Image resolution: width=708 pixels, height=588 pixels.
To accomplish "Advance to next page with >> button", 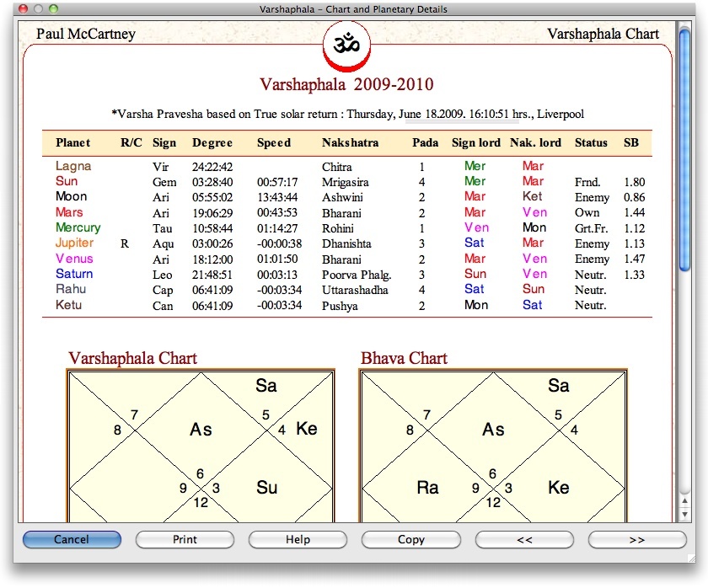I will pyautogui.click(x=637, y=539).
